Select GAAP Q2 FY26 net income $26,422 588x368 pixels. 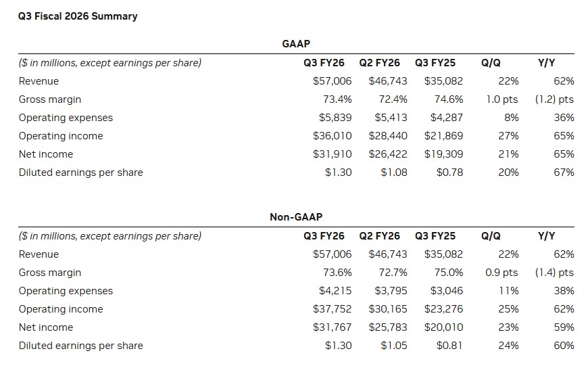click(388, 154)
